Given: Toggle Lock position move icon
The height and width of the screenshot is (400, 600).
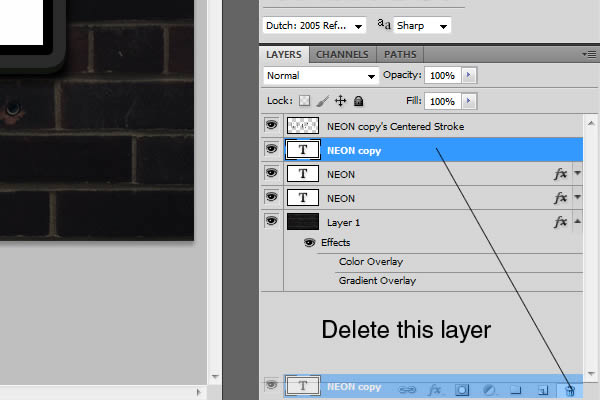Looking at the screenshot, I should coord(340,101).
